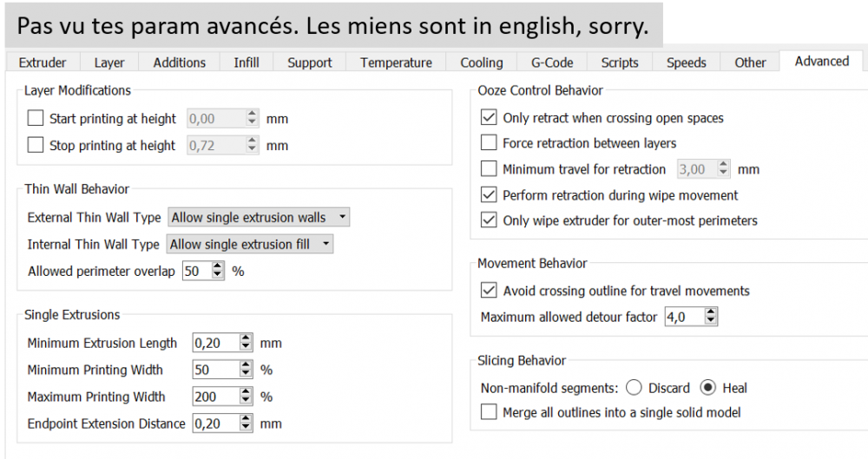Click the Stop printing at height stepper arrows
Viewport: 868px width, 459px height.
[252, 145]
